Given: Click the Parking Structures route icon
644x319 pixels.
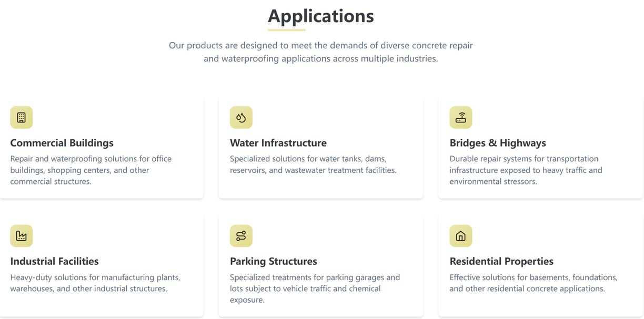Looking at the screenshot, I should coord(241,236).
